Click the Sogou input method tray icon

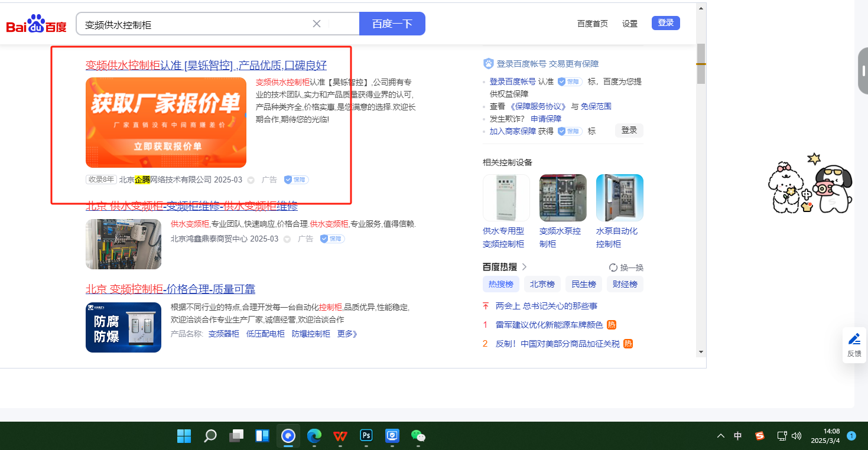coord(760,436)
